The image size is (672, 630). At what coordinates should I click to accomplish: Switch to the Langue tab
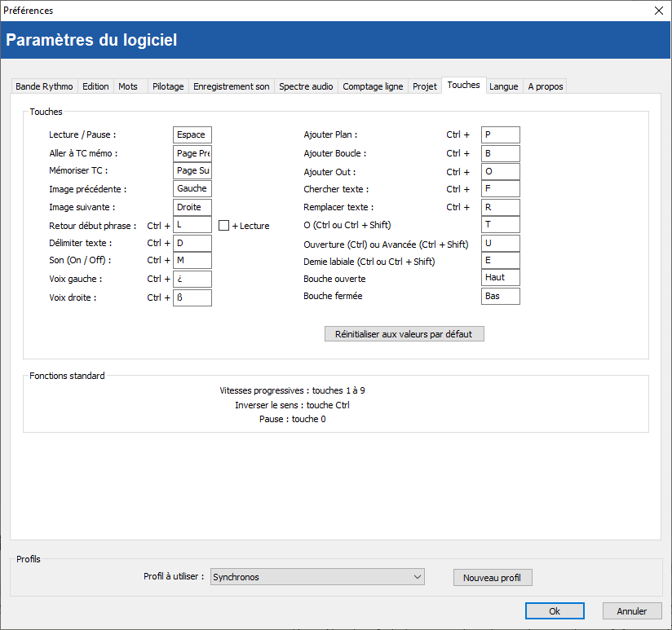point(503,86)
